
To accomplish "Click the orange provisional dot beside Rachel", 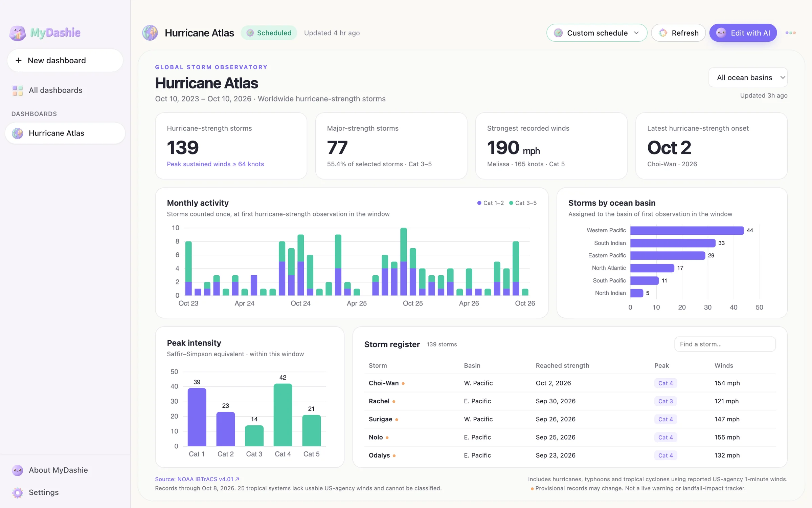I will (x=394, y=401).
